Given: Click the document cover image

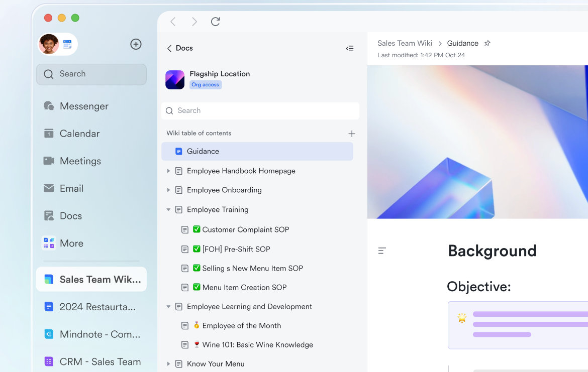Looking at the screenshot, I should tap(477, 142).
